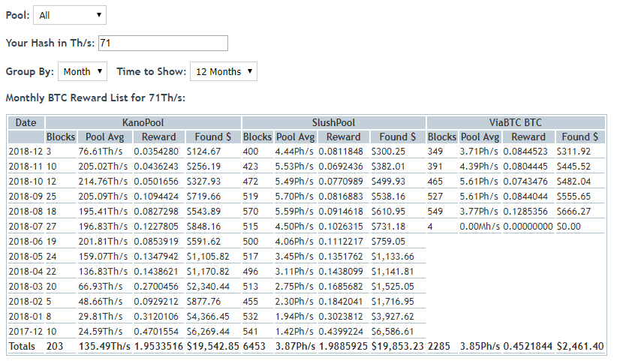Click the ViaBTC BTC group header
Image resolution: width=632 pixels, height=364 pixels.
click(x=516, y=122)
